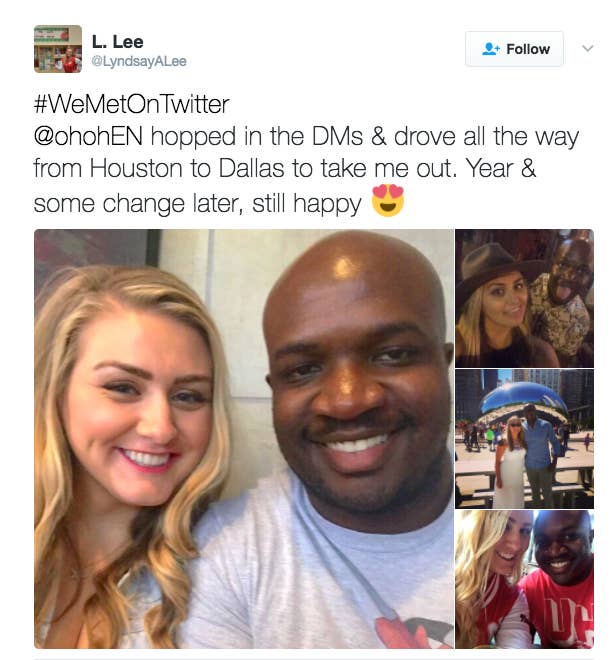Open L. Lee's profile avatar

(x=58, y=49)
